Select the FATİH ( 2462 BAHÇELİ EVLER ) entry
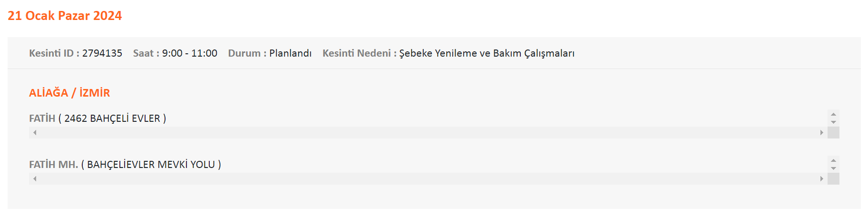The image size is (868, 217). 98,118
